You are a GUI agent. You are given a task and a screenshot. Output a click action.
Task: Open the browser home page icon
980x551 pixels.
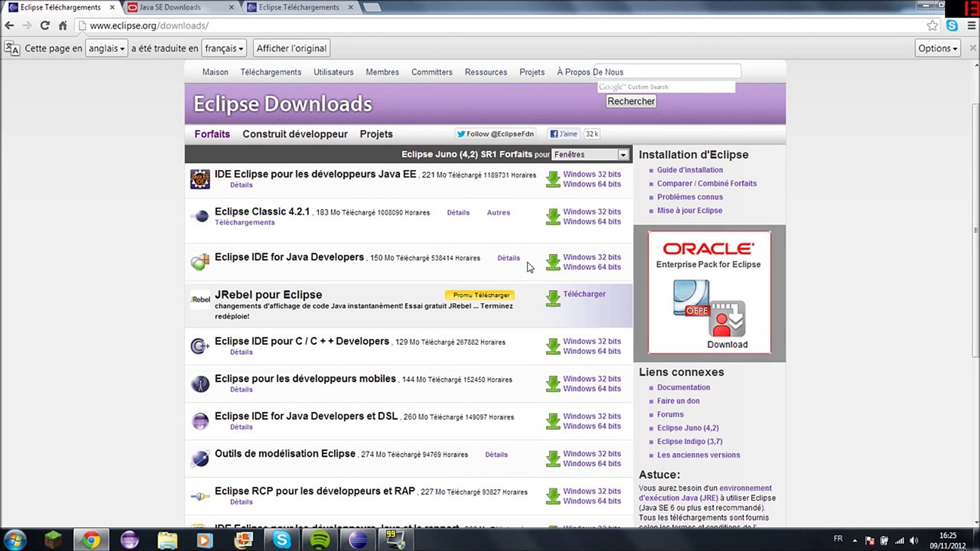point(63,26)
